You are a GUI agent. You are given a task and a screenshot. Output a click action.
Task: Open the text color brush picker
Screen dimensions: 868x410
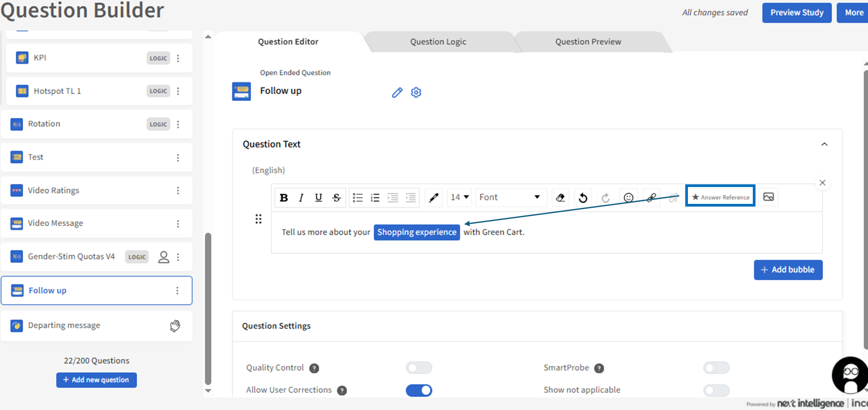(434, 198)
